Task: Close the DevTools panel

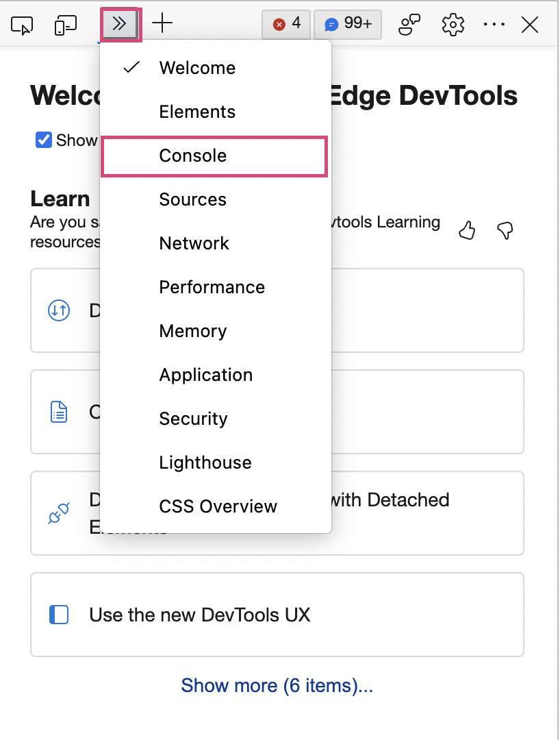Action: [530, 25]
